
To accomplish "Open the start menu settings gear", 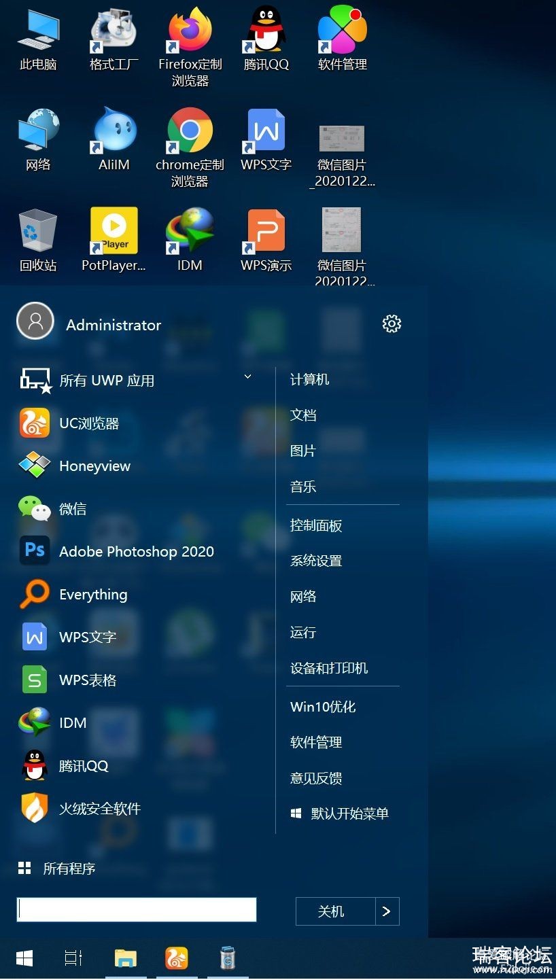I will pos(392,323).
